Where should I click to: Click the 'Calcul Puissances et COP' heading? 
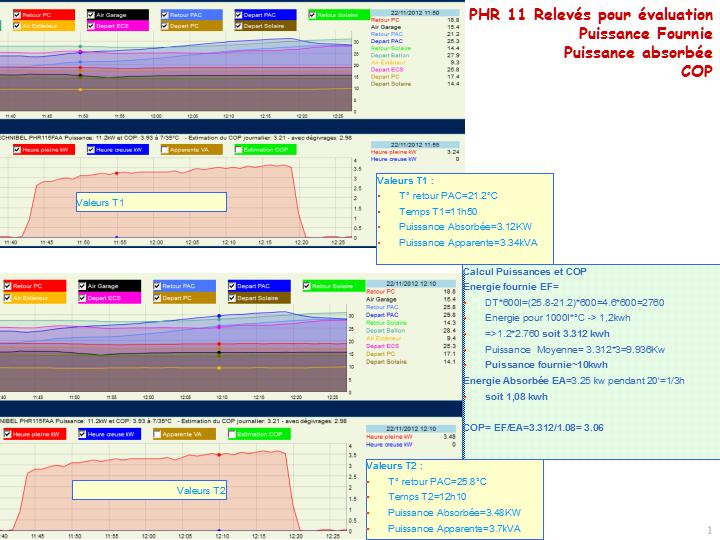tap(526, 272)
